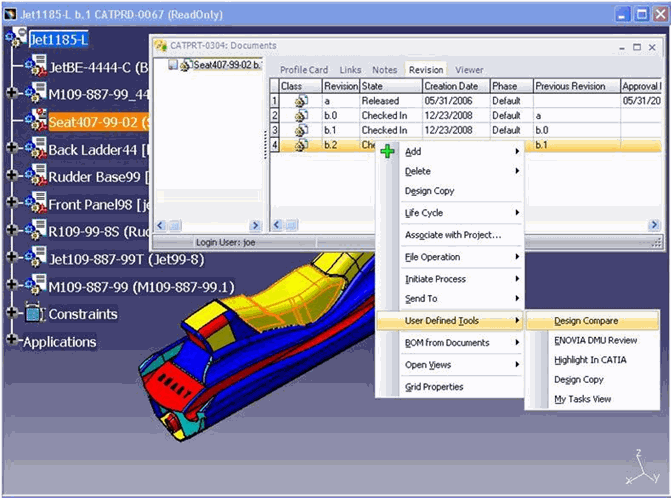Click the Constraints node icon
The width and height of the screenshot is (671, 498).
click(34, 312)
